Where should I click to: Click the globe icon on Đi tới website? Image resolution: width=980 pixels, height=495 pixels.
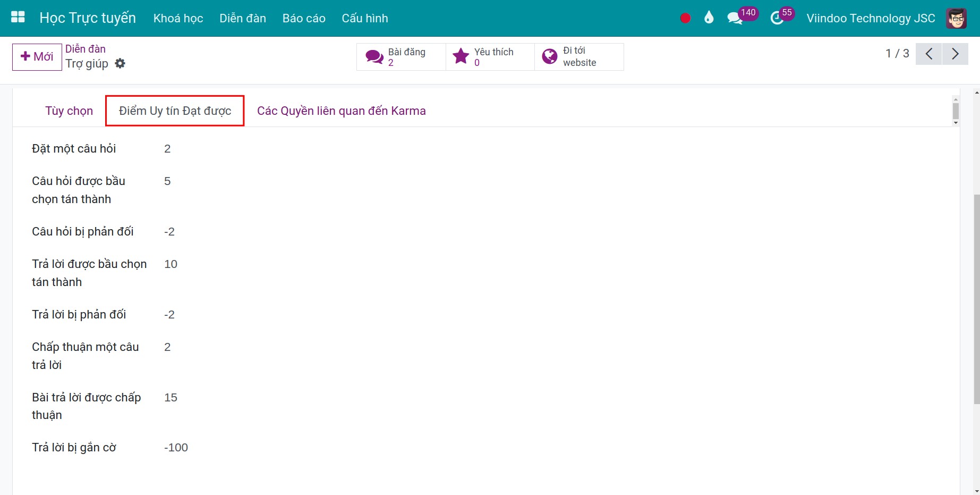[549, 56]
